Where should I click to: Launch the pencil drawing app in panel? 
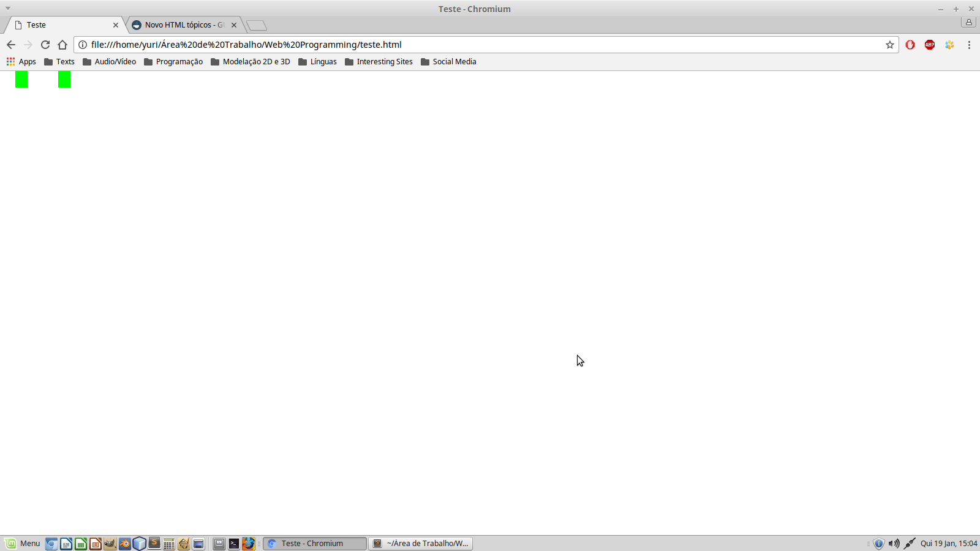coord(184,544)
